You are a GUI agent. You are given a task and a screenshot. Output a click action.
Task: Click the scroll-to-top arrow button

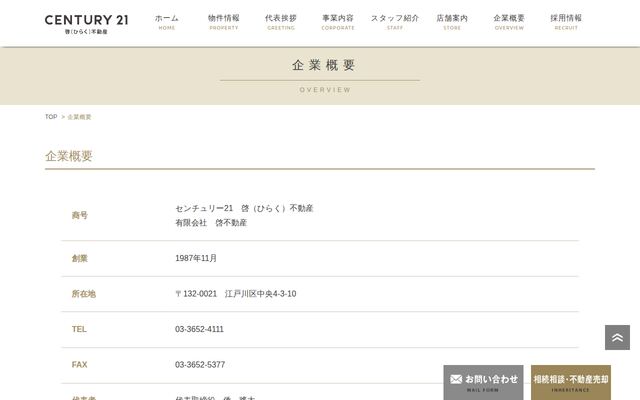pos(617,338)
